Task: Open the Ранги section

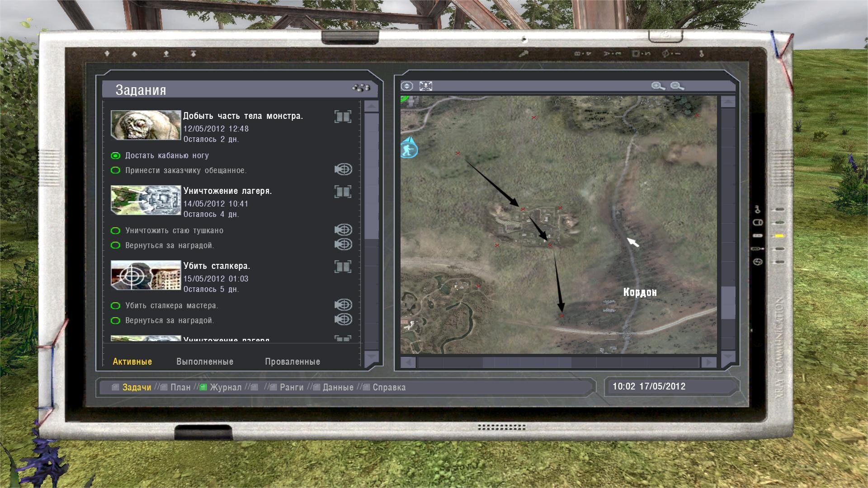Action: click(291, 387)
